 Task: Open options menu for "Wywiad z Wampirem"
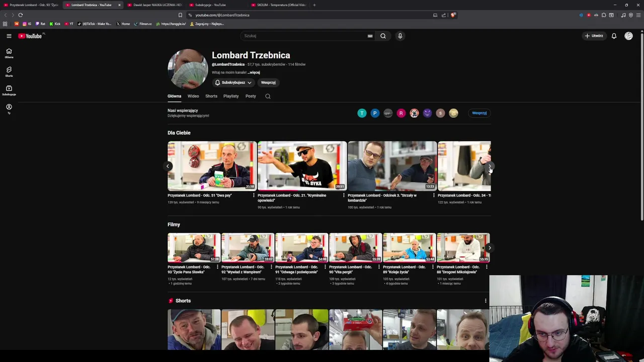tap(271, 267)
